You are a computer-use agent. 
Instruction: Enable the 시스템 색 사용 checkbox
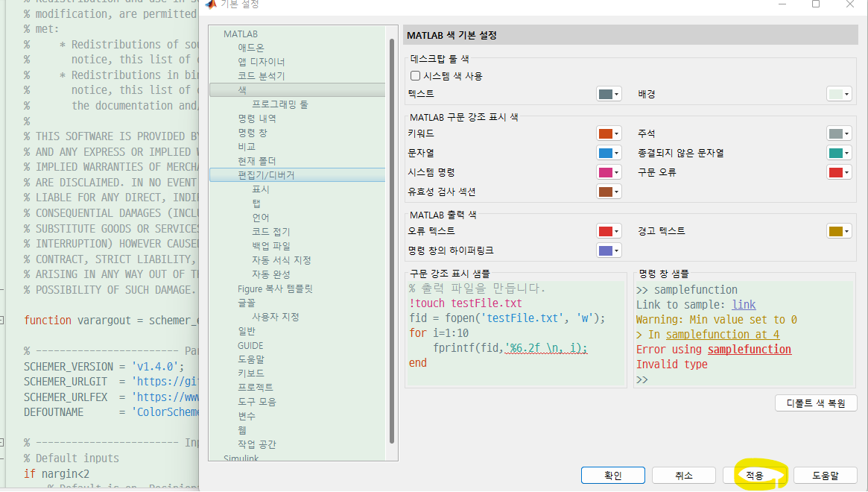pyautogui.click(x=416, y=76)
